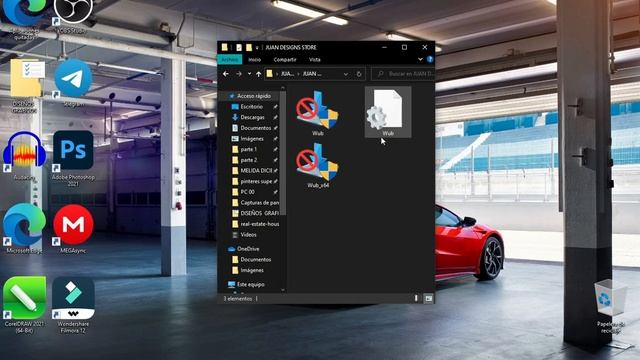Open the MEGAsync desktop shortcut

73,229
